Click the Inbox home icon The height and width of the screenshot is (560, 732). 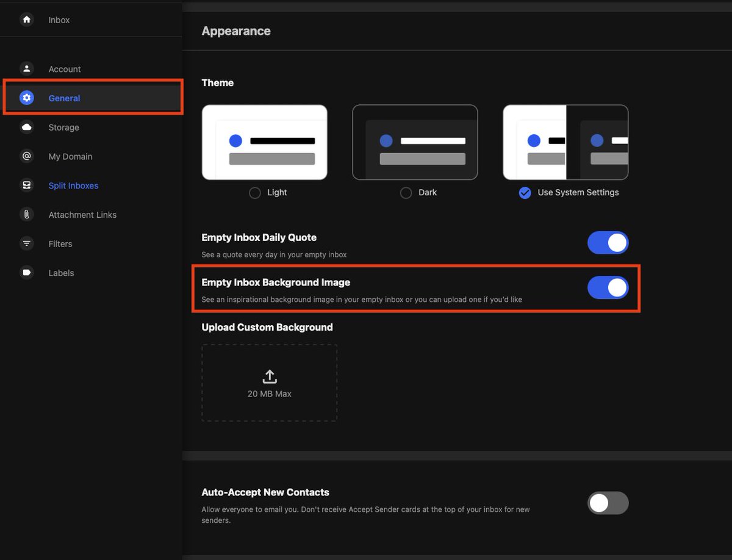(27, 20)
